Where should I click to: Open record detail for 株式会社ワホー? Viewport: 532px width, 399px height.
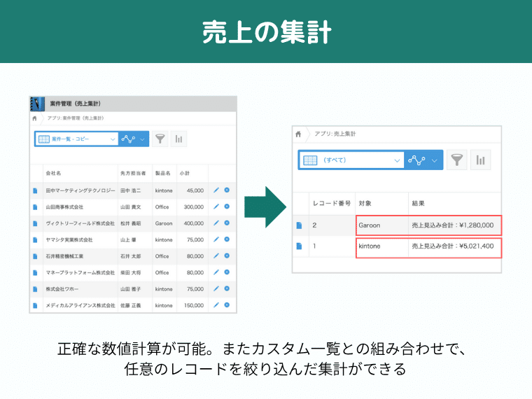click(x=35, y=289)
